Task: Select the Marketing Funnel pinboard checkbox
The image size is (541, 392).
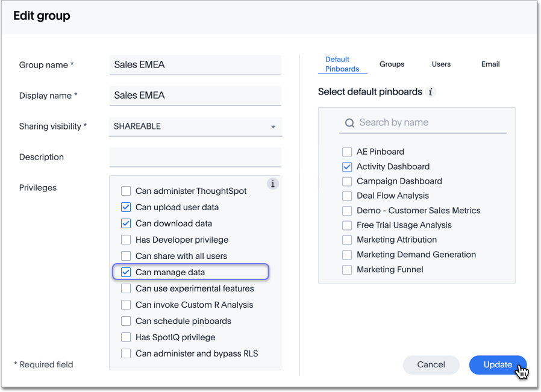Action: tap(347, 270)
